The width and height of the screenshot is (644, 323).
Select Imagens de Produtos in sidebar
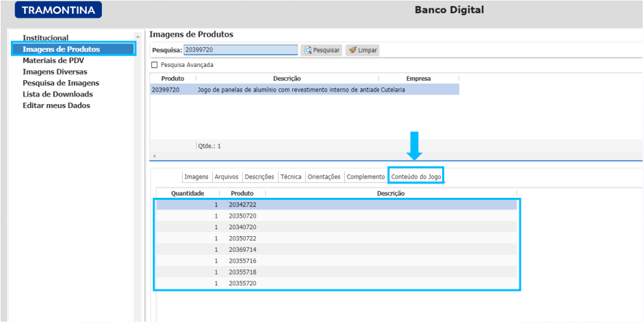click(73, 49)
